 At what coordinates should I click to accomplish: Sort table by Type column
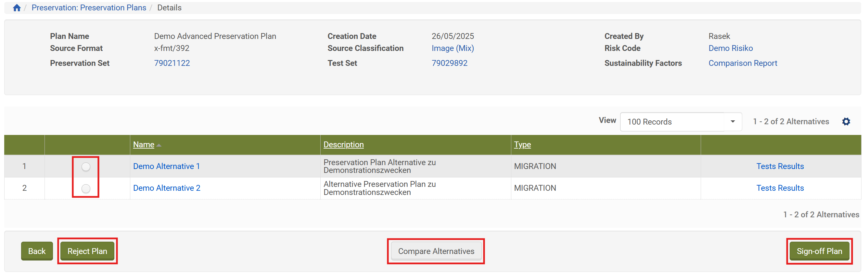[x=522, y=145]
